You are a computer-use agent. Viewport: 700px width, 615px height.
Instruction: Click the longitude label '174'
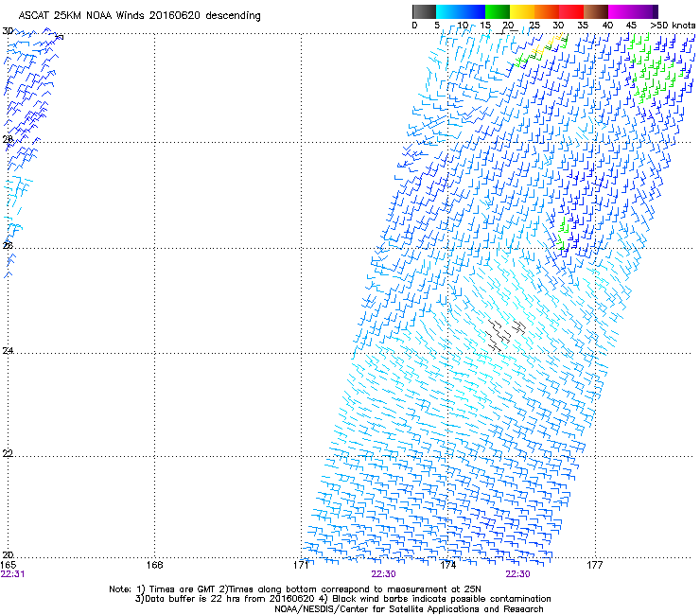(x=447, y=565)
